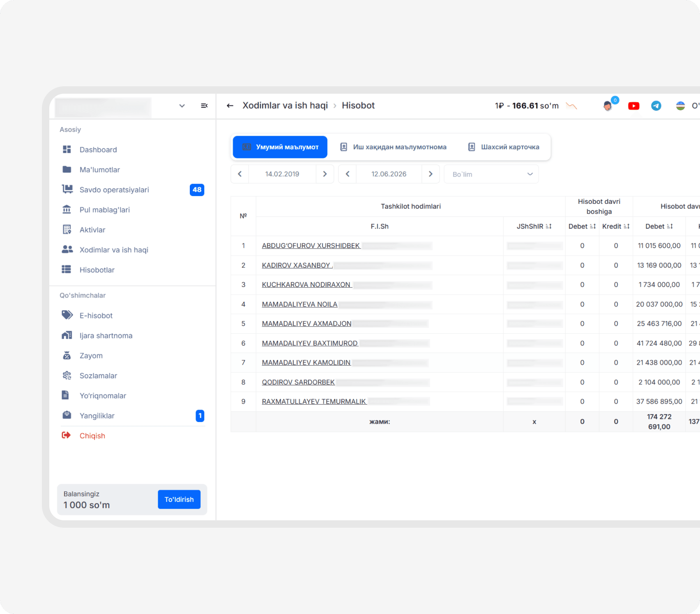
Task: Open Sozlamalar gear icon
Action: point(67,375)
